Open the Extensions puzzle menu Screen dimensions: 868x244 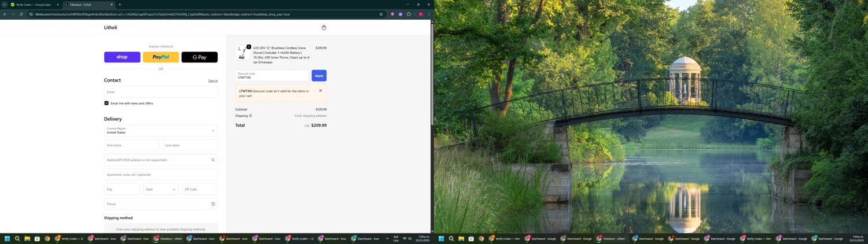coord(409,14)
